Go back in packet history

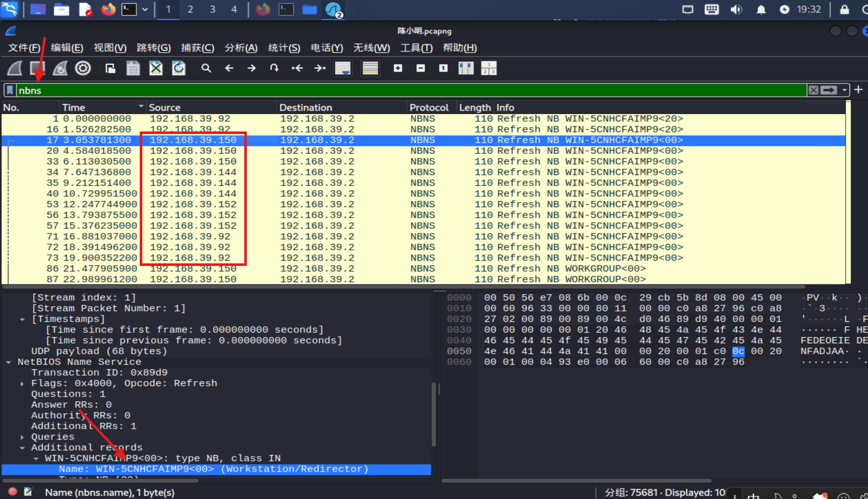point(229,68)
